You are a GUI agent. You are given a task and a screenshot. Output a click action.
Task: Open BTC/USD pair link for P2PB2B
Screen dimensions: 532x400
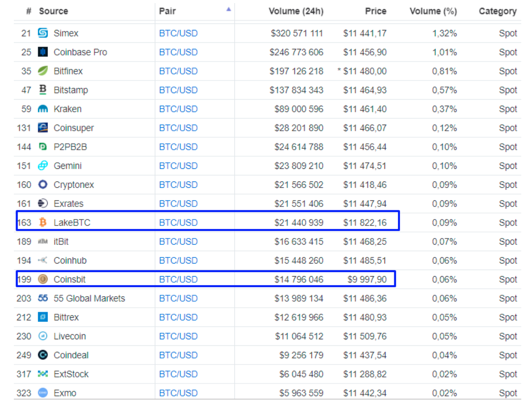[178, 147]
